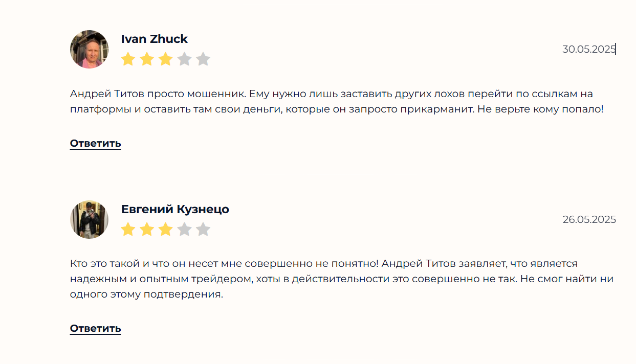Click the first star in Евгений Кузнецо's rating
This screenshot has height=364, width=636.
[128, 230]
